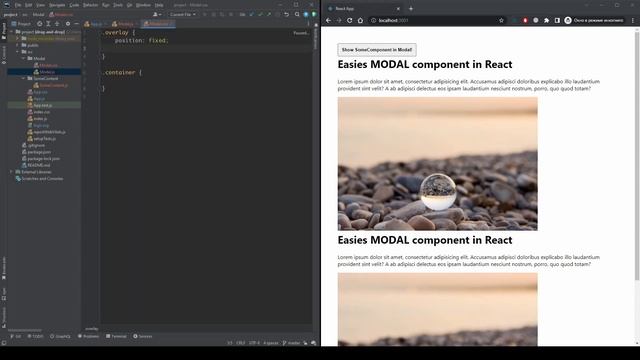Collapse the SomeContent folder
Screen dimensions: 640x360
[23, 78]
